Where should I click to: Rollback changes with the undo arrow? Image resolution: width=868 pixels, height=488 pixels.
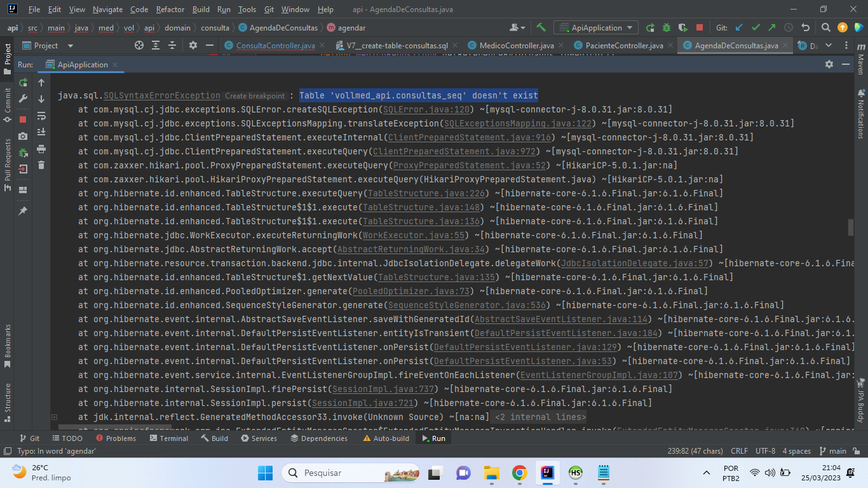[x=806, y=27]
